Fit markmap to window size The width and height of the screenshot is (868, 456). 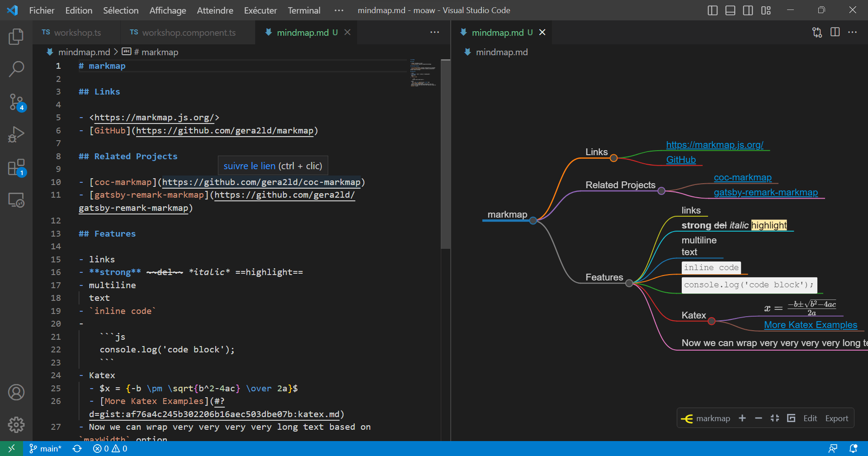click(x=775, y=418)
